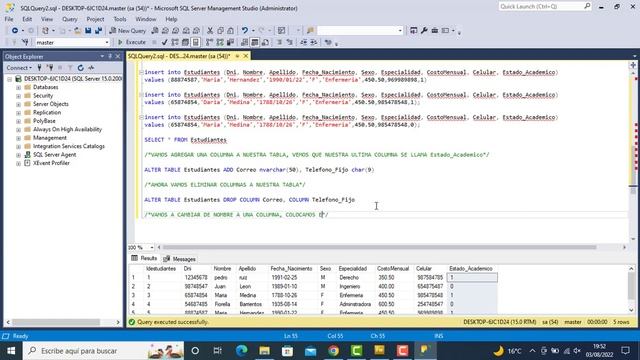The height and width of the screenshot is (360, 640).
Task: Open Google Chrome from the taskbar
Action: (x=333, y=351)
